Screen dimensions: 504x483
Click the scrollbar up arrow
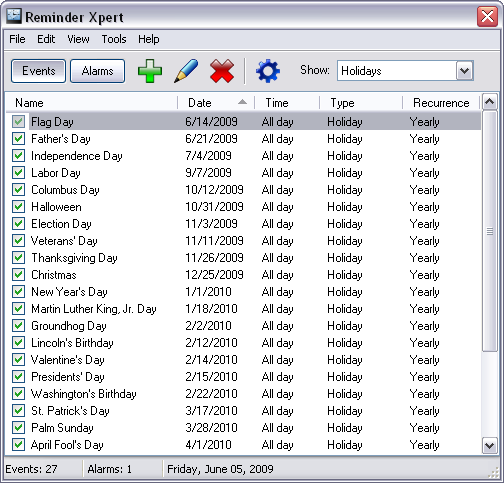[x=489, y=101]
